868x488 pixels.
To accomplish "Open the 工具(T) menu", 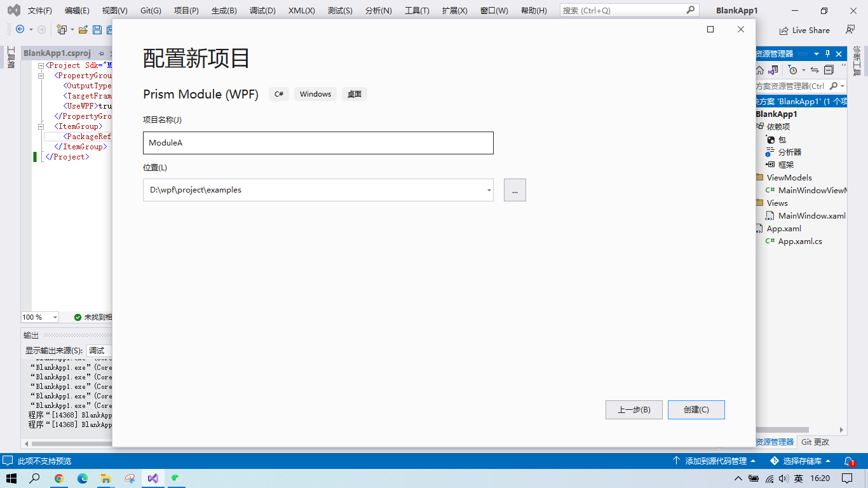I will 417,11.
